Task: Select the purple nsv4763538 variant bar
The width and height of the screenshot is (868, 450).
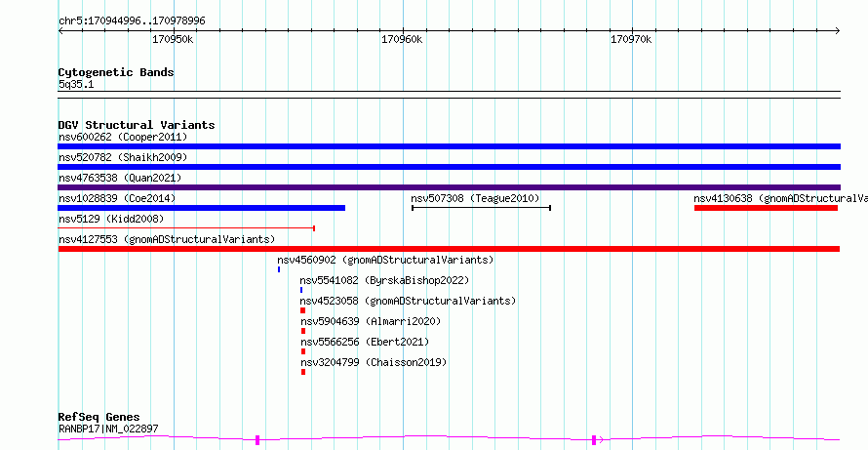Action: pos(449,187)
